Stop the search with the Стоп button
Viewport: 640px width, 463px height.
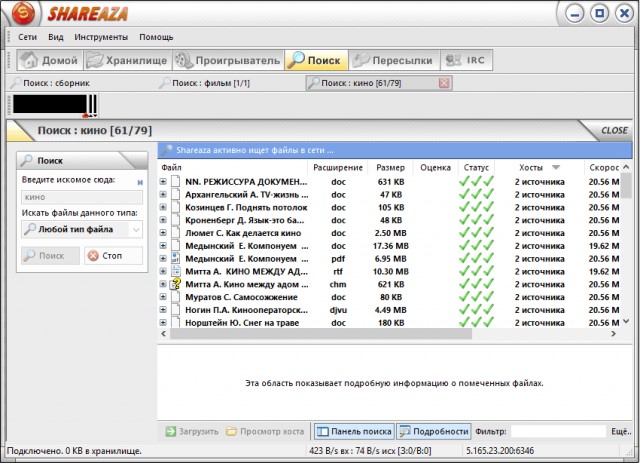coord(113,256)
